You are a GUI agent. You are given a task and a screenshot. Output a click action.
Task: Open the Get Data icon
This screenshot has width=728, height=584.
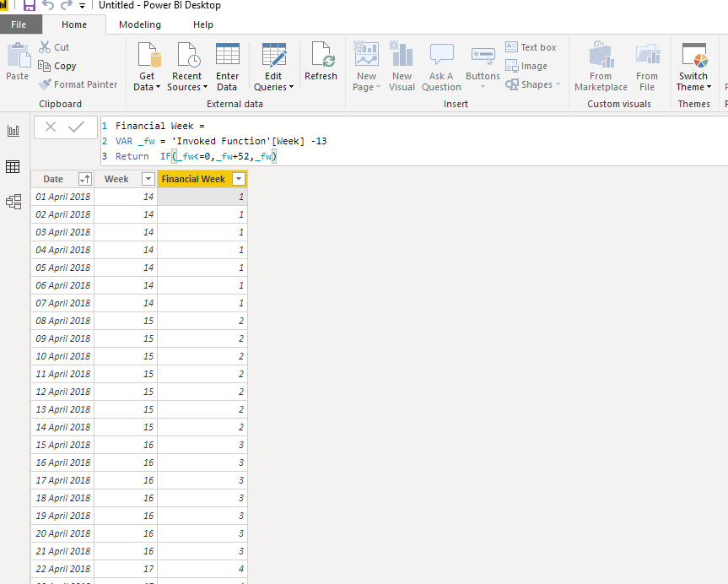tap(149, 55)
